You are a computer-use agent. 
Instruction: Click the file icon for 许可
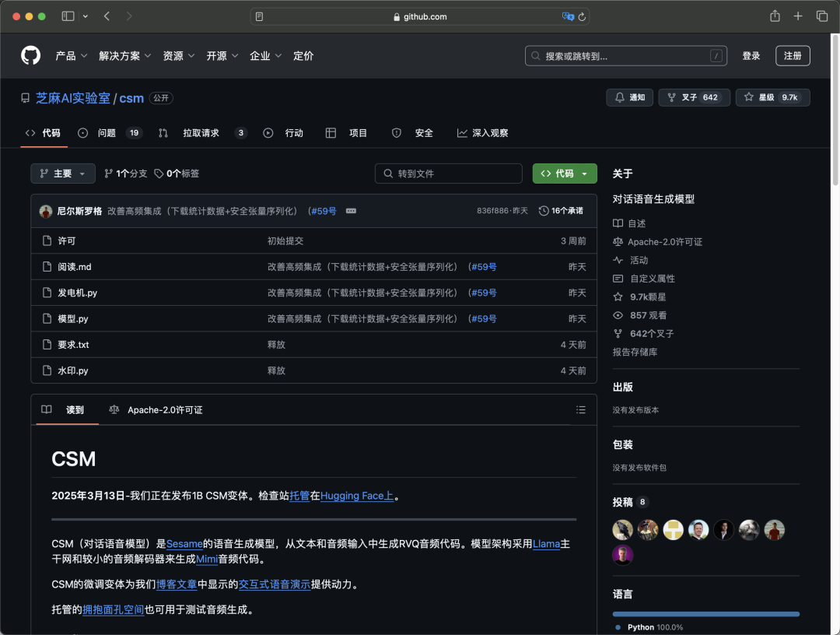click(x=47, y=241)
